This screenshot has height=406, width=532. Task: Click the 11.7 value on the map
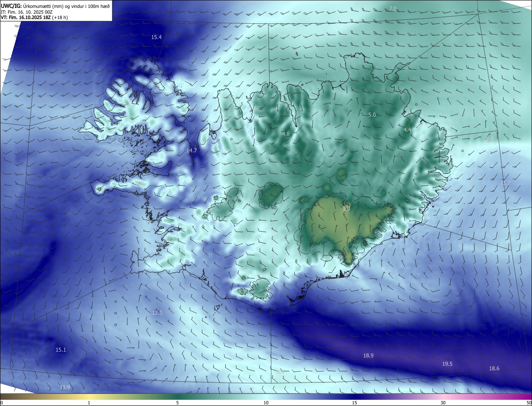pos(505,183)
